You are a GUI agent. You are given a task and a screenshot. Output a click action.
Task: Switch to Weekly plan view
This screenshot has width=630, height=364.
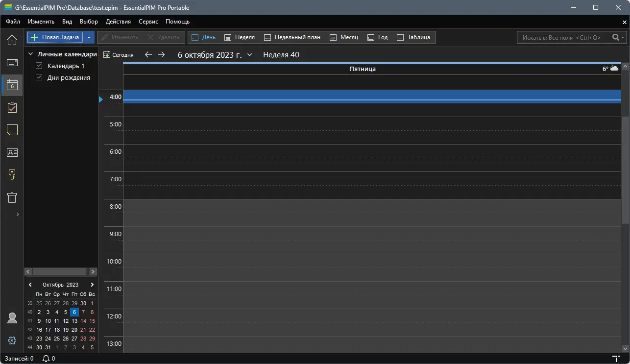292,37
